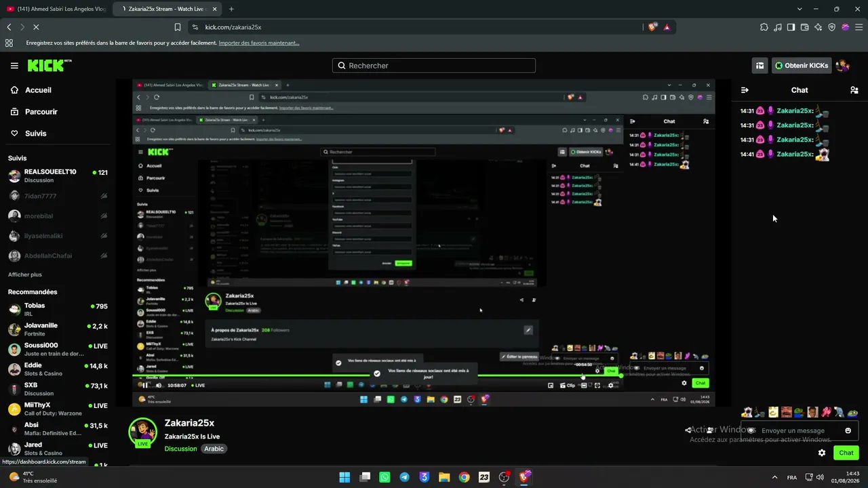The width and height of the screenshot is (868, 488).
Task: Go to the KICK logo homepage
Action: click(x=50, y=66)
